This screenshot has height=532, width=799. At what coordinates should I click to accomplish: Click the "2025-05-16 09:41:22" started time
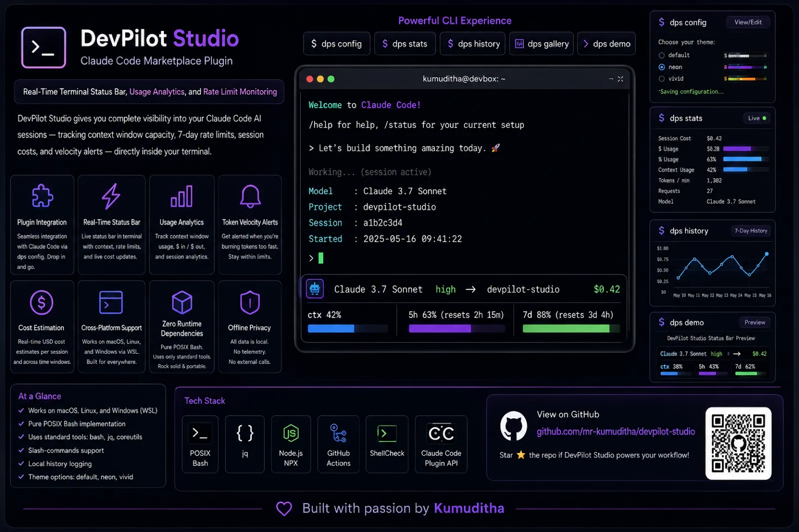tap(412, 239)
